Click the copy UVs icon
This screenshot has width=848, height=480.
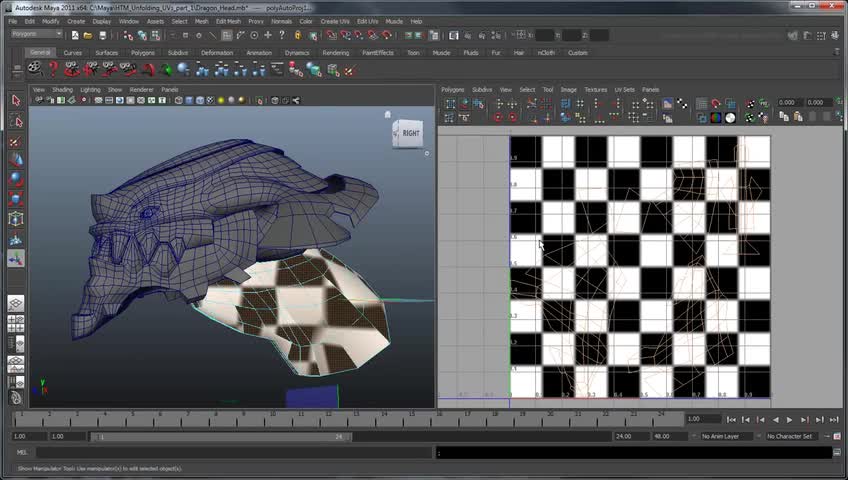784,116
